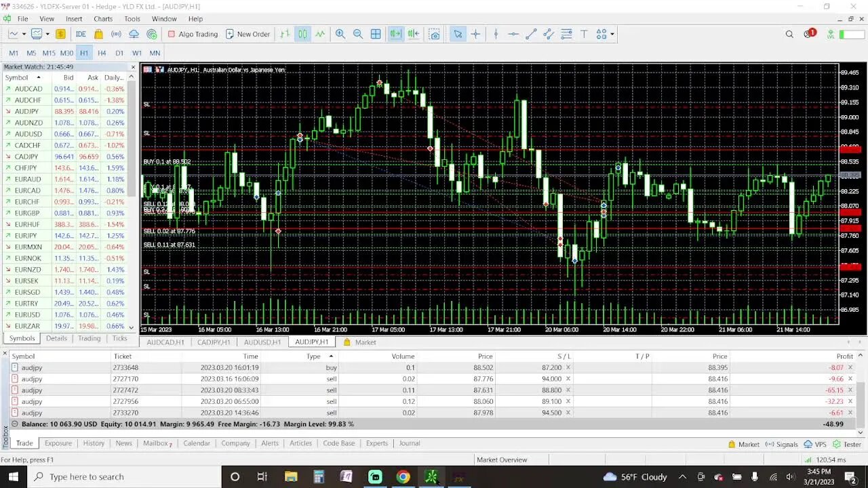Switch chart to candlesticks
Image resolution: width=868 pixels, height=488 pixels.
click(x=302, y=34)
